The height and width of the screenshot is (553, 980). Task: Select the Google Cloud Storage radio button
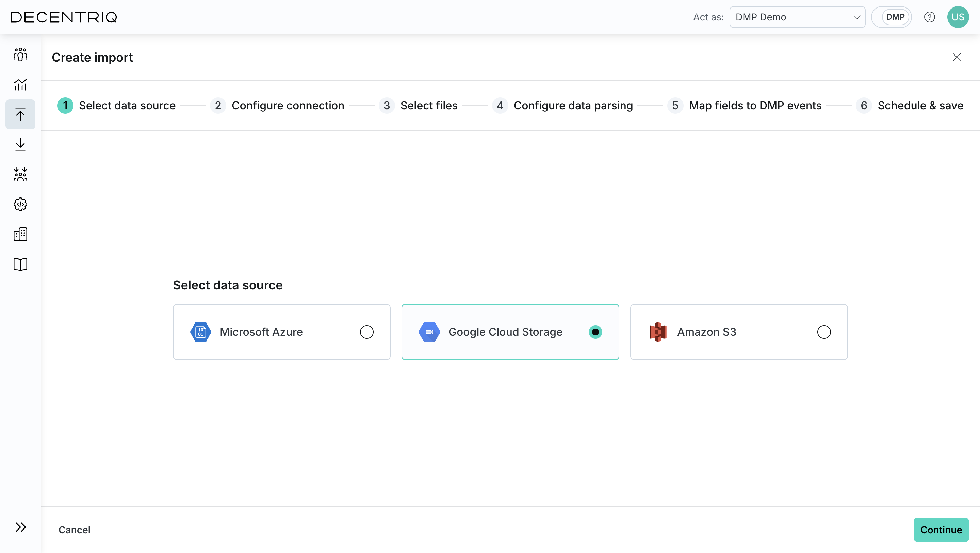pyautogui.click(x=595, y=332)
